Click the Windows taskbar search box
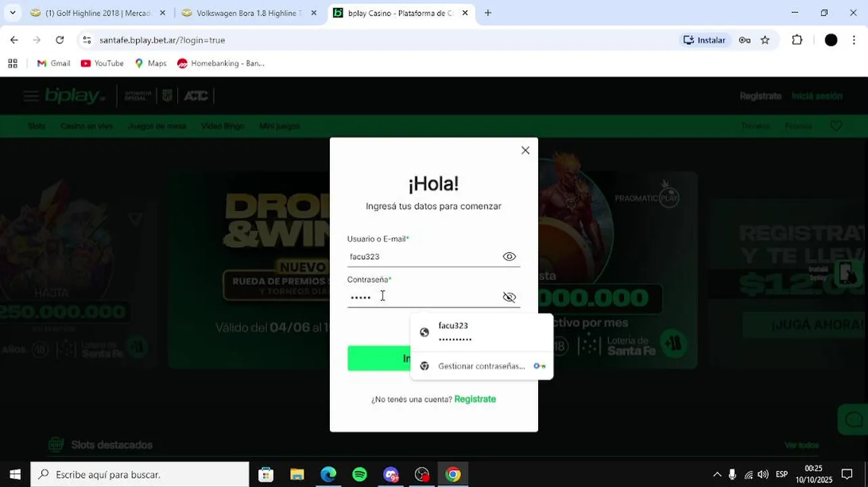Viewport: 868px width, 487px height. [140, 475]
